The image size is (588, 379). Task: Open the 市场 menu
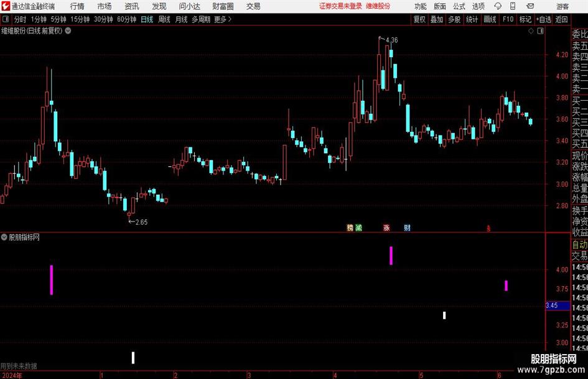point(105,6)
